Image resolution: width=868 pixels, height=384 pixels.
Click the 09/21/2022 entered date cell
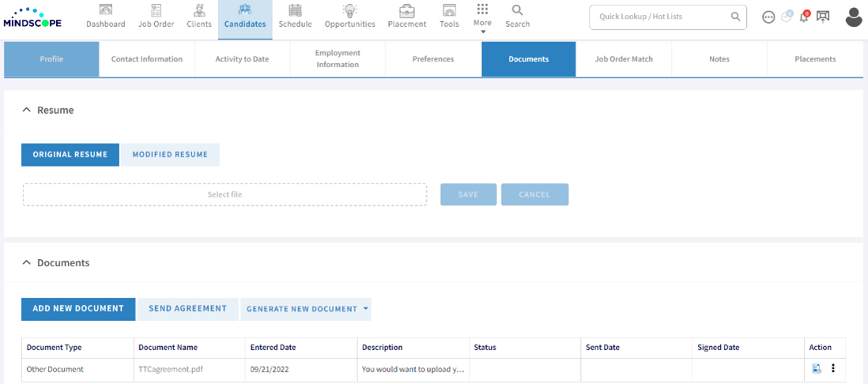301,369
